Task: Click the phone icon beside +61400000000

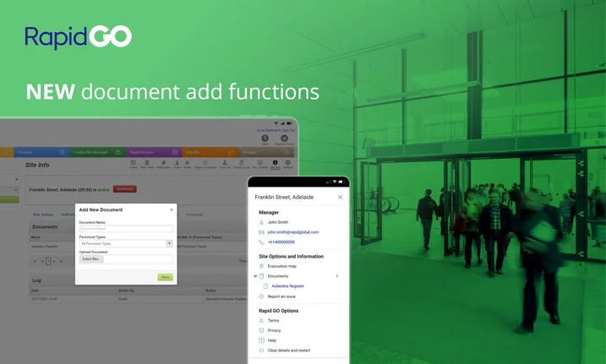Action: [x=261, y=242]
